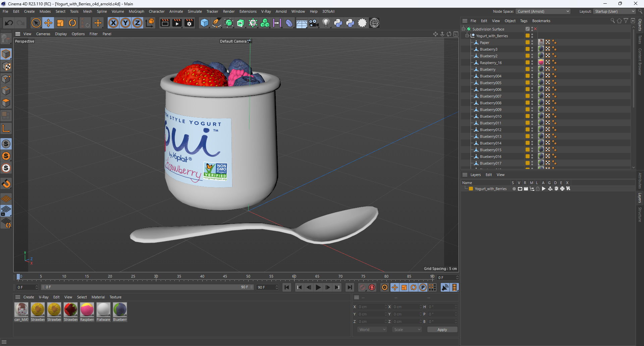Screen dimensions: 644x346
Task: Select the Rotate tool
Action: pos(72,23)
